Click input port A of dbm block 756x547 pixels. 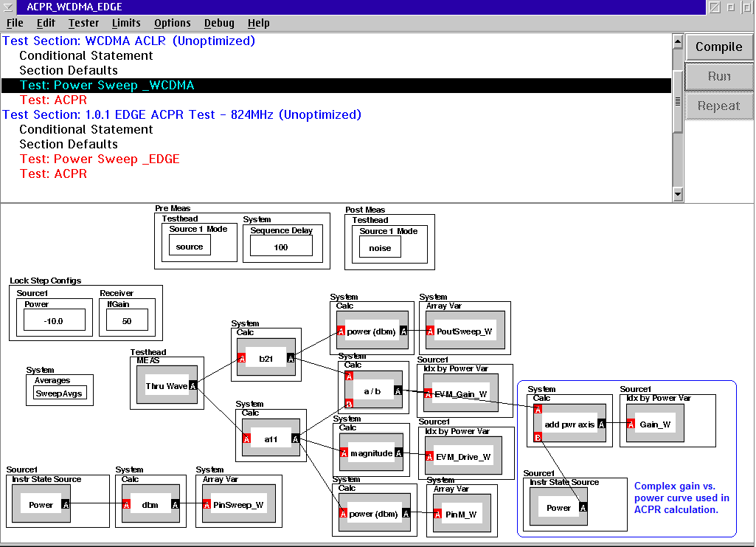[126, 504]
